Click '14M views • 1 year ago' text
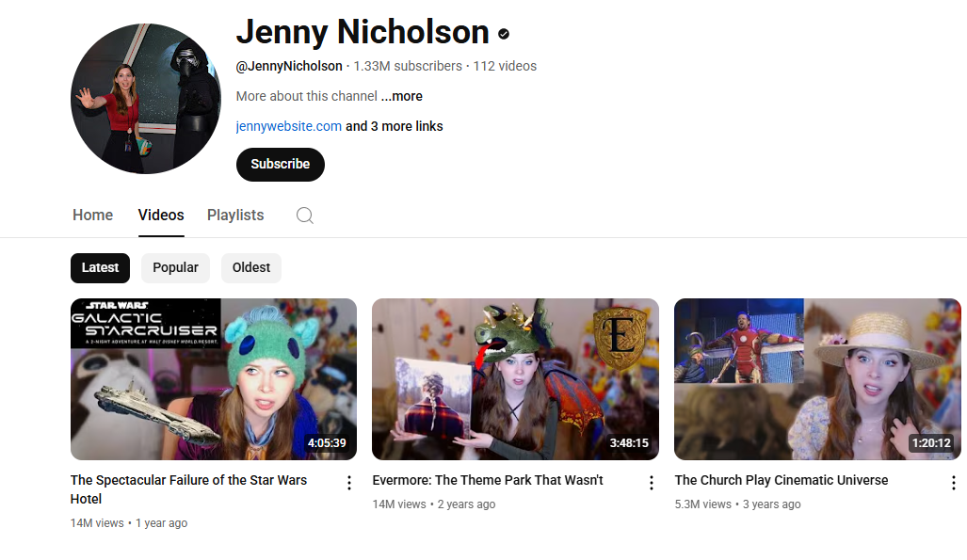The image size is (967, 560). 129,523
